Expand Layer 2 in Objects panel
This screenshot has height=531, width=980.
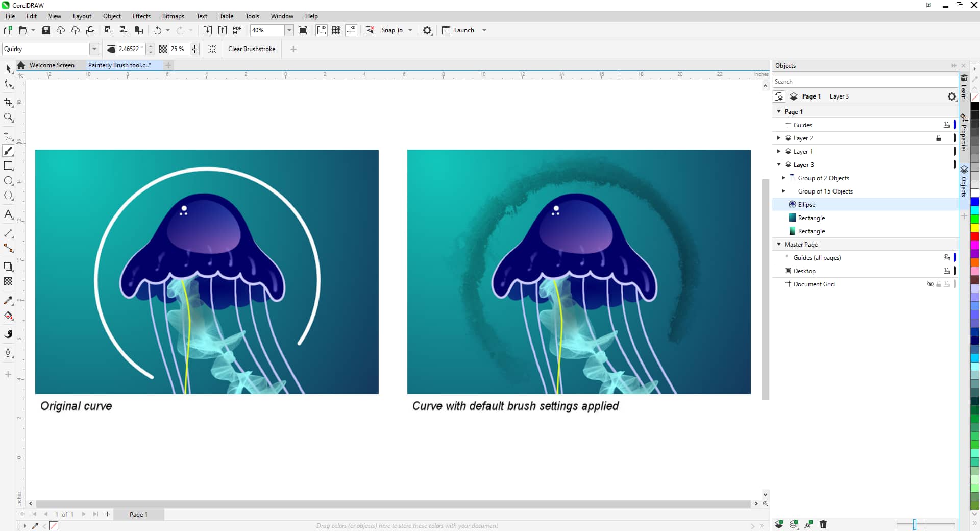click(778, 138)
